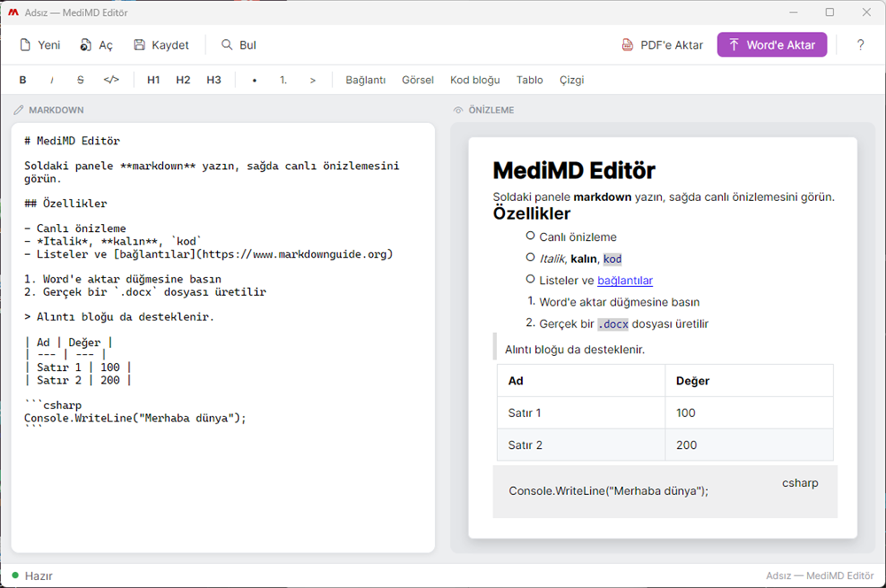Viewport: 886px width, 588px height.
Task: Maximize the MediMD Editör window
Action: [x=829, y=12]
